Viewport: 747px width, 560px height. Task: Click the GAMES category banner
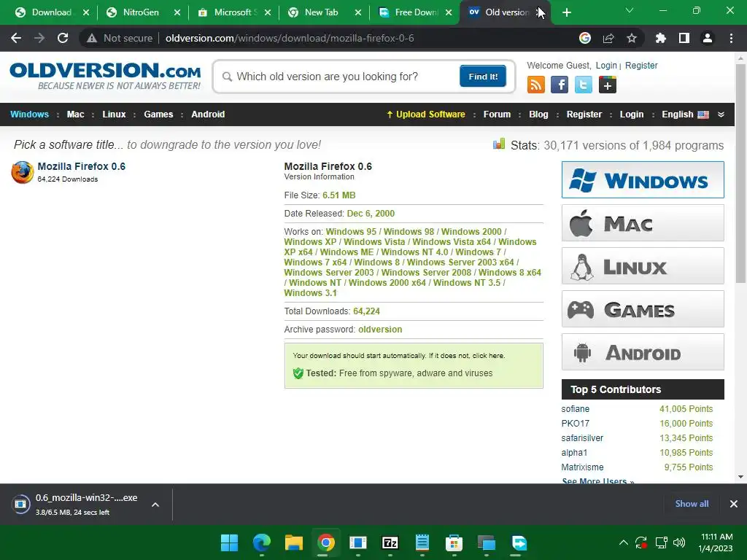point(643,309)
